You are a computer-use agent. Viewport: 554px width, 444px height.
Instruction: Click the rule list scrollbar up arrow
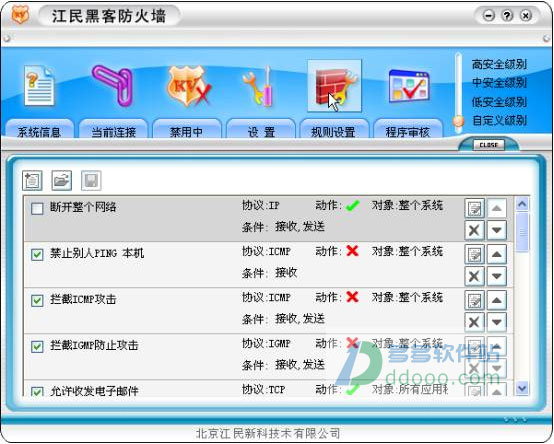(522, 204)
